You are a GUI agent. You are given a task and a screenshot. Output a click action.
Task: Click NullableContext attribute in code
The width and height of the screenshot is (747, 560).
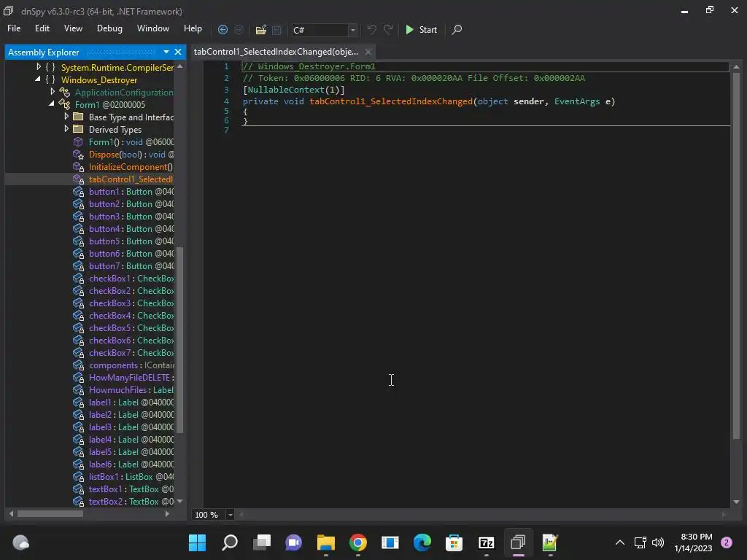285,90
